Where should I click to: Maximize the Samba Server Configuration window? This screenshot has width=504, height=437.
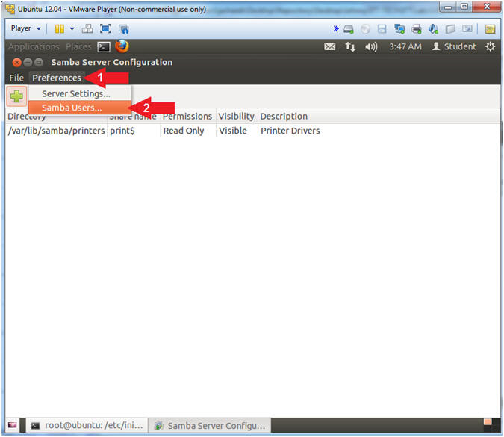click(x=39, y=62)
